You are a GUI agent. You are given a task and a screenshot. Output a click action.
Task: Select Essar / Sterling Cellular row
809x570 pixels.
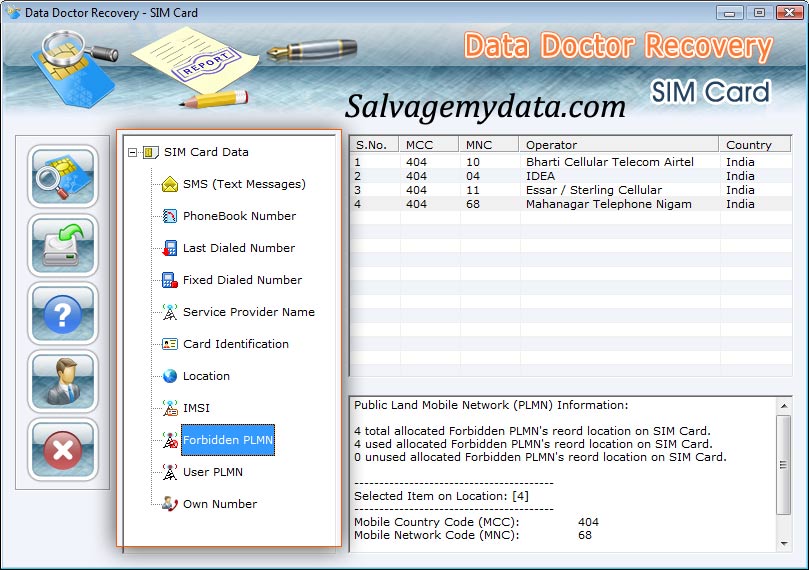(571, 190)
